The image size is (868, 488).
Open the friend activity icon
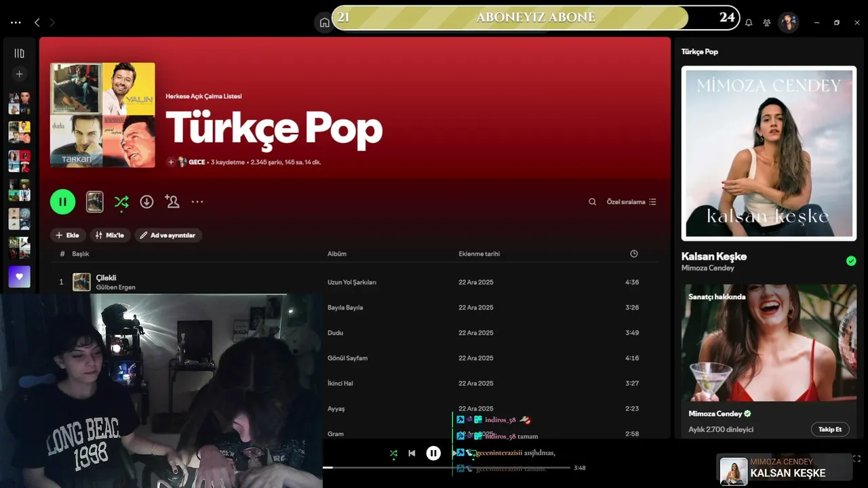pos(767,22)
